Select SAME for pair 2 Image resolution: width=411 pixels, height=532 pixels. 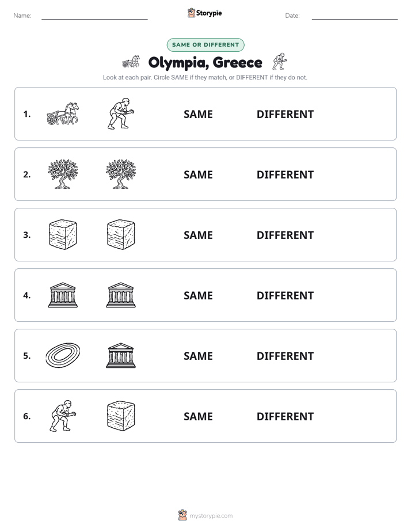198,174
